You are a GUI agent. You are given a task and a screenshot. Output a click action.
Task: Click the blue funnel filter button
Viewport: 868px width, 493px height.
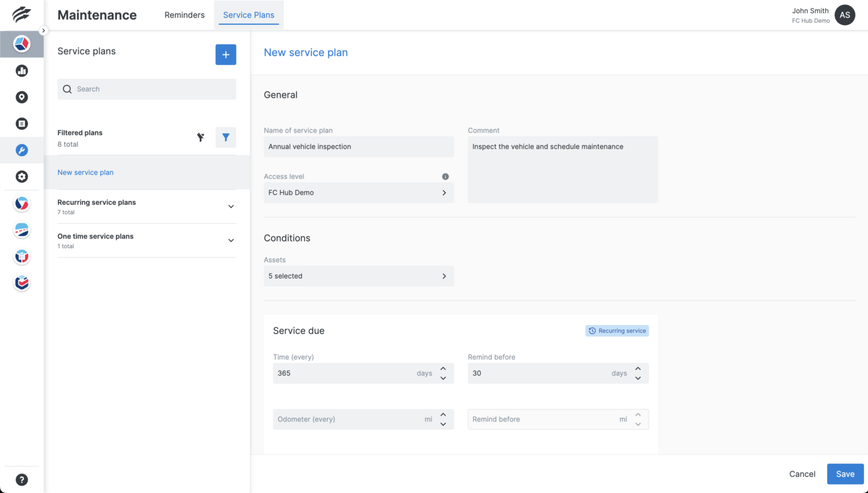[x=225, y=137]
